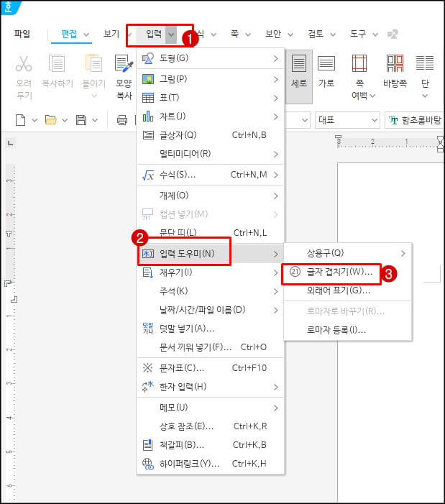This screenshot has height=504, width=445.
Task: Click the printer icon
Action: click(x=122, y=120)
